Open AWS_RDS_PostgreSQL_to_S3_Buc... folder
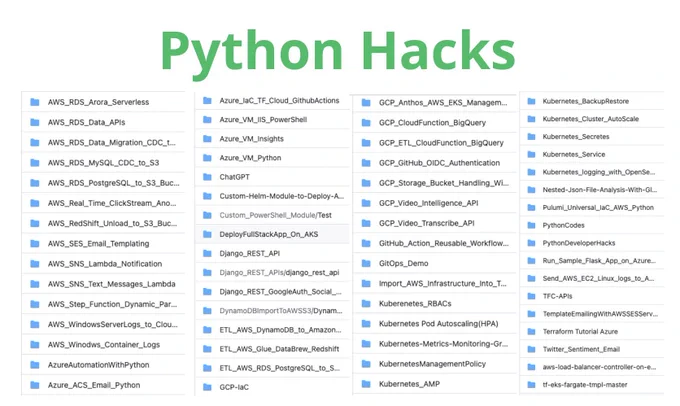Viewport: 680px width, 406px height. (x=114, y=183)
